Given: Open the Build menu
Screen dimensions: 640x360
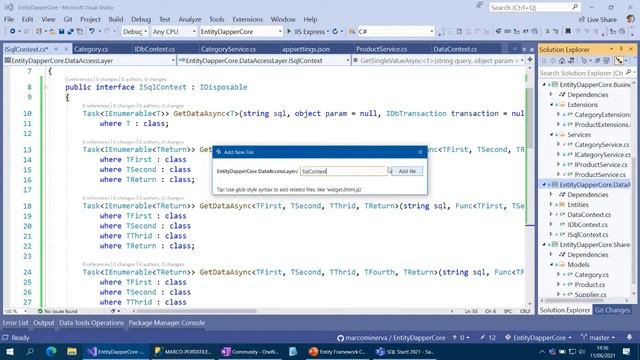Looking at the screenshot, I should (116, 19).
